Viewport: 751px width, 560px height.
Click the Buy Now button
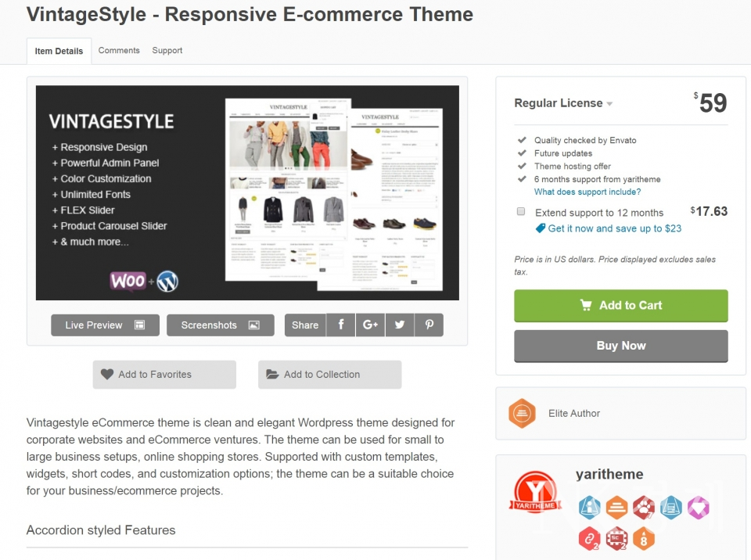(x=621, y=346)
